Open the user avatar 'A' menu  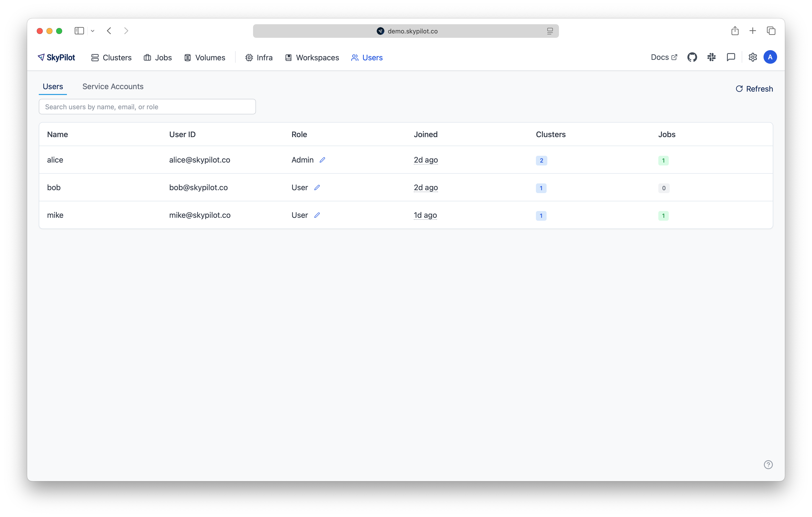coord(770,57)
